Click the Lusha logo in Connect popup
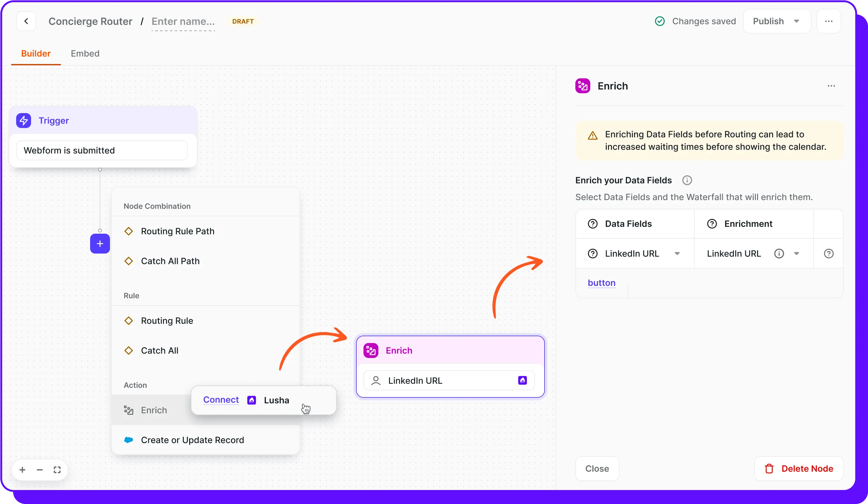The width and height of the screenshot is (868, 504). pyautogui.click(x=252, y=400)
